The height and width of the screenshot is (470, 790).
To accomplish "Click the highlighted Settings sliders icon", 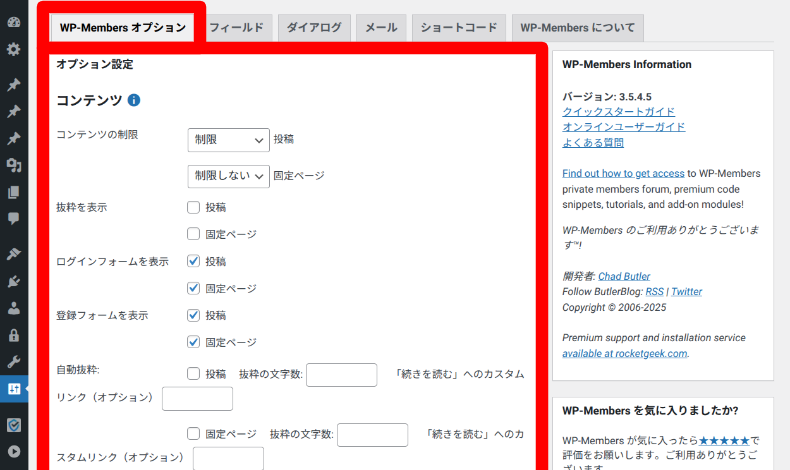I will click(x=14, y=389).
